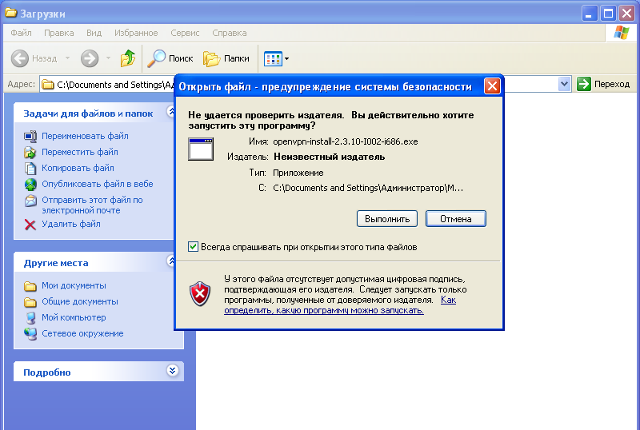Open the Файл menu

point(21,33)
